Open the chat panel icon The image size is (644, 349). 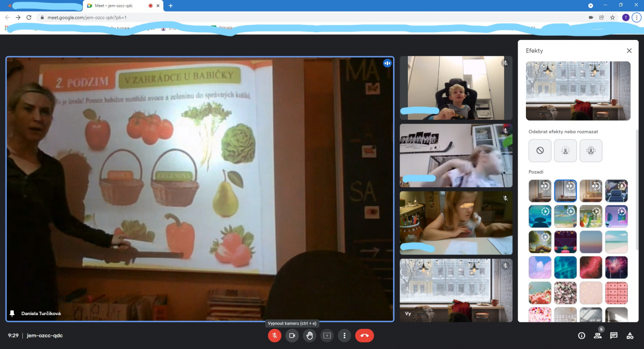coord(614,336)
